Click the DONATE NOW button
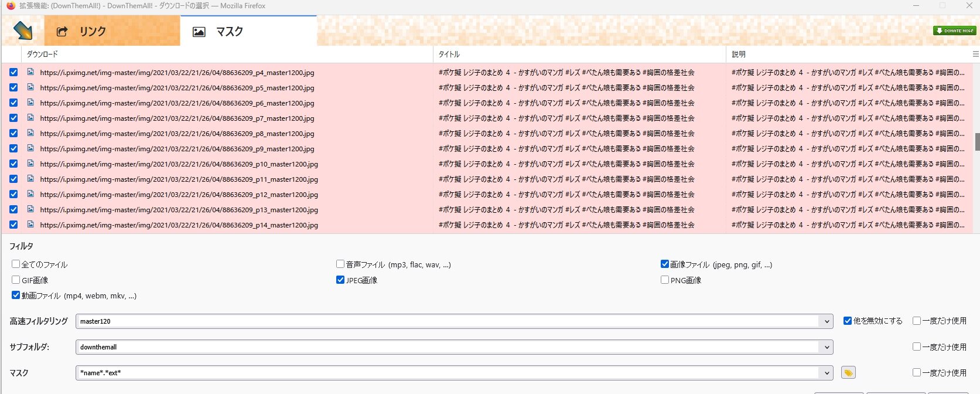The width and height of the screenshot is (980, 394). pyautogui.click(x=954, y=30)
